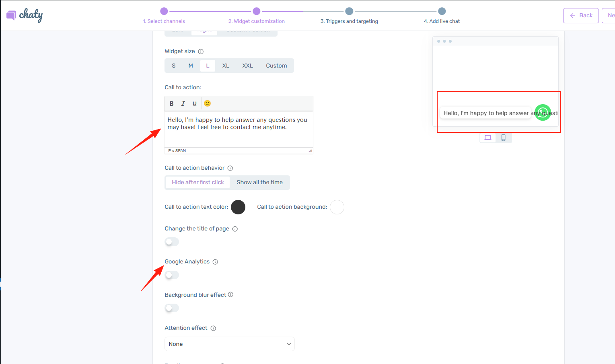
Task: Go to step 3 Triggers and targeting
Action: [x=349, y=16]
